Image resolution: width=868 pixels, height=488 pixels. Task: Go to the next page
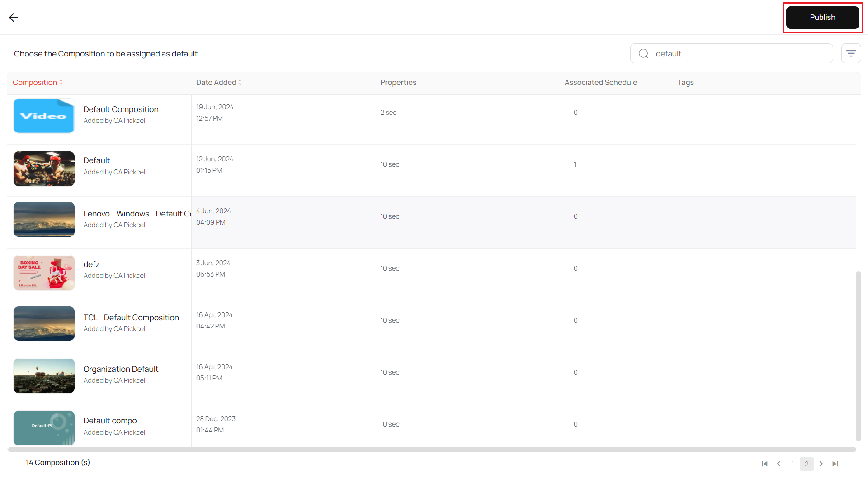pos(821,464)
